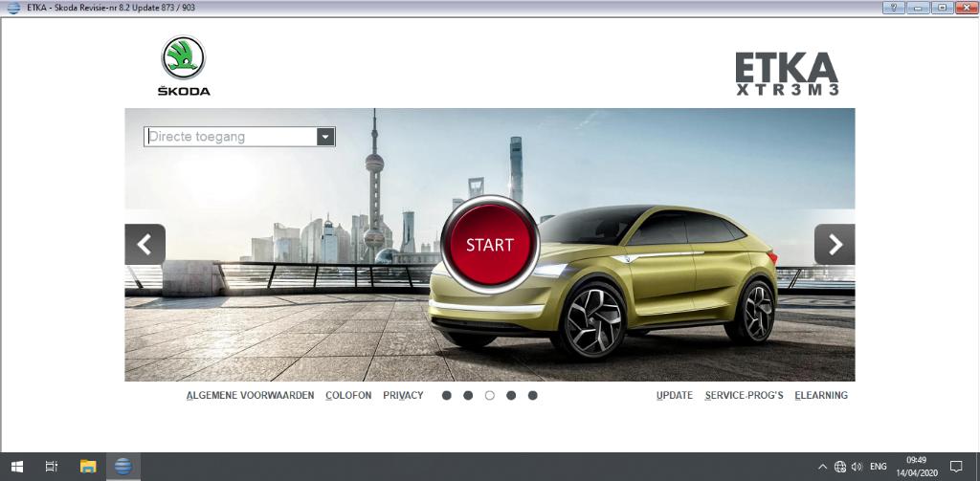
Task: Select the first carousel dot
Action: (x=447, y=395)
